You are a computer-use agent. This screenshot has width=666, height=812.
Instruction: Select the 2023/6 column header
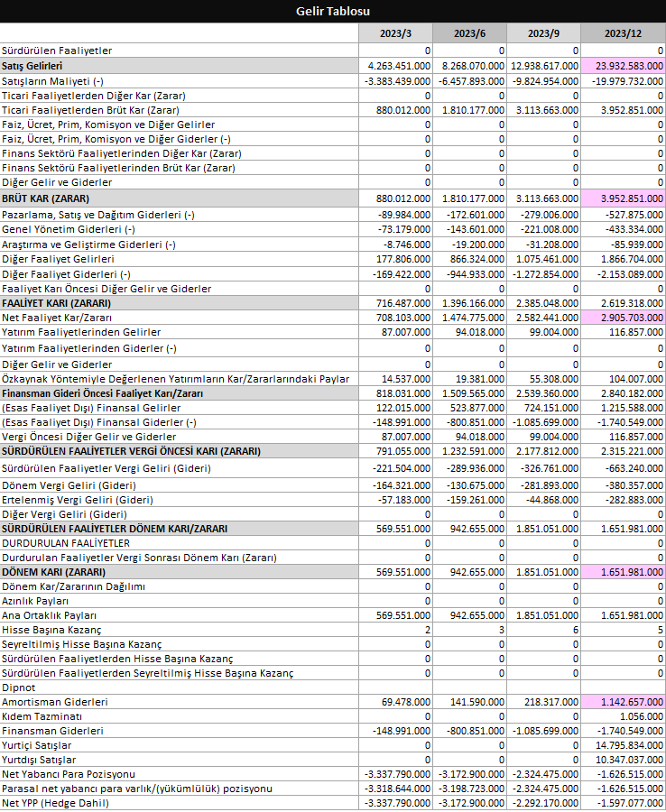click(470, 33)
